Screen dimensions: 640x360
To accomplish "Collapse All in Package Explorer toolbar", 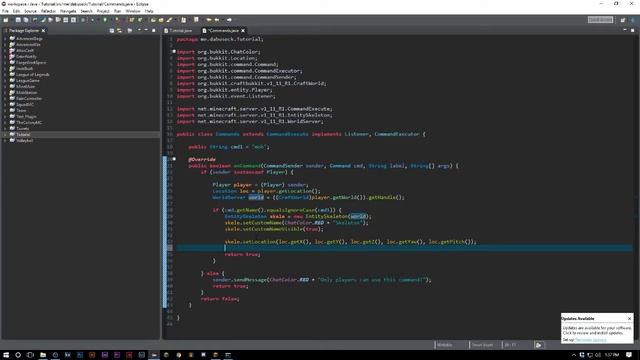I will 112,31.
